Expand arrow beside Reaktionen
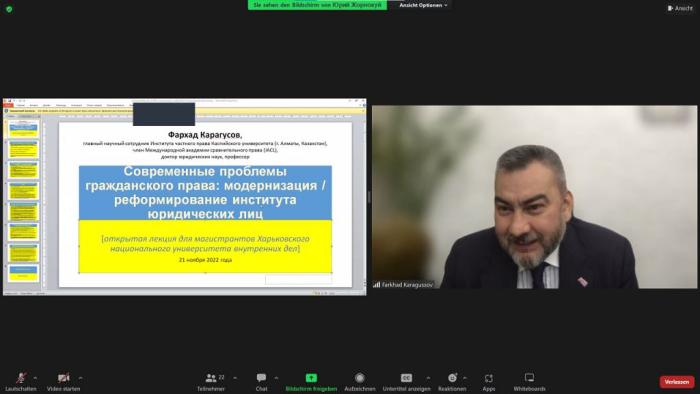 tap(465, 378)
